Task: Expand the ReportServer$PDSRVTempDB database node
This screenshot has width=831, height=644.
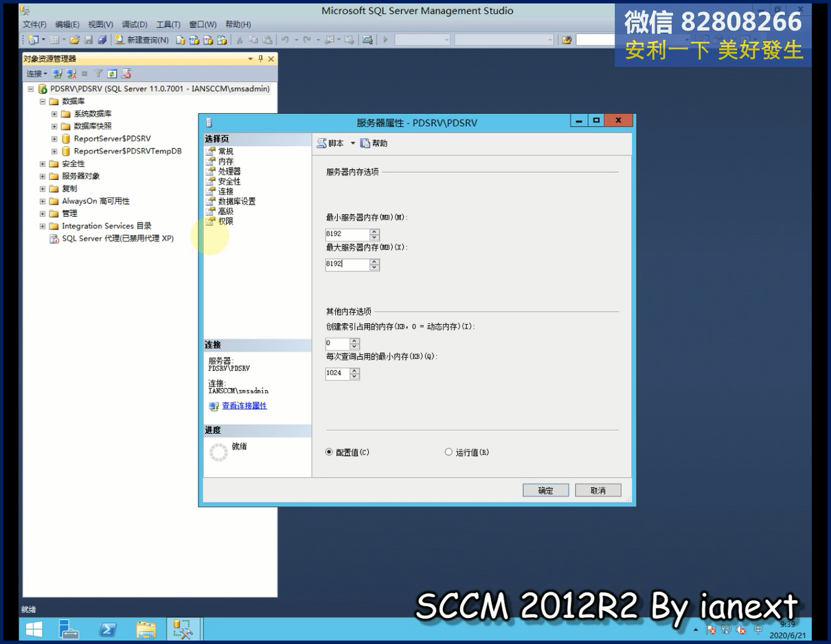Action: click(x=54, y=151)
